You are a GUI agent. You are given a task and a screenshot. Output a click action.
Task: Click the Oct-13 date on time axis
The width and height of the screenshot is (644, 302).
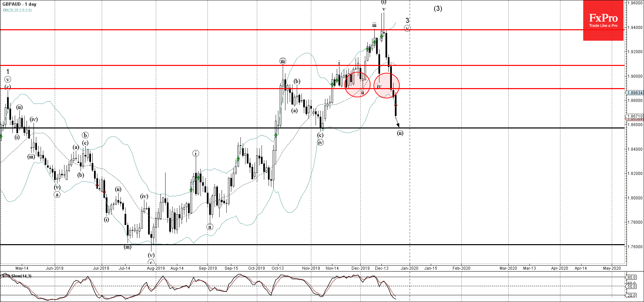pos(278,268)
